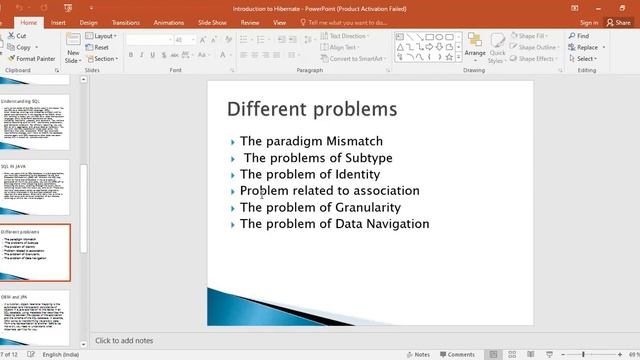Switch to the Slide Show tab
The width and height of the screenshot is (640, 360).
pyautogui.click(x=212, y=23)
